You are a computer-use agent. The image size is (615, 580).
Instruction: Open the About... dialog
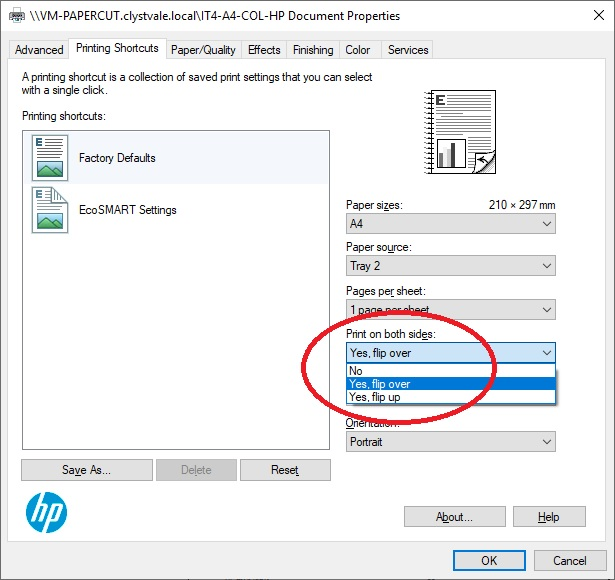[x=455, y=516]
